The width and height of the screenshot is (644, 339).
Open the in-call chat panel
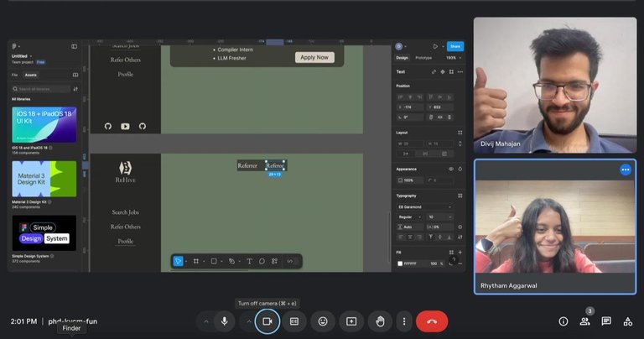[606, 321]
